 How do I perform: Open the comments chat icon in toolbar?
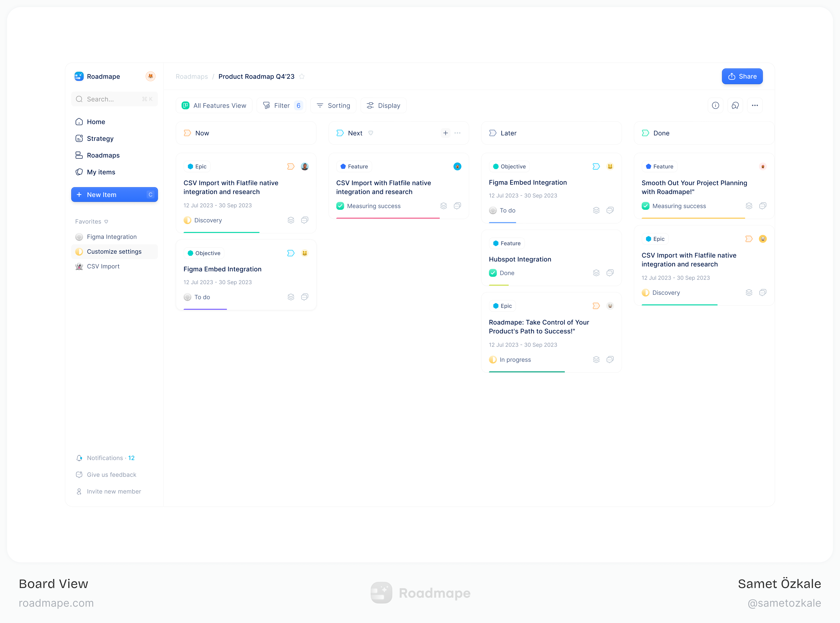coord(735,106)
